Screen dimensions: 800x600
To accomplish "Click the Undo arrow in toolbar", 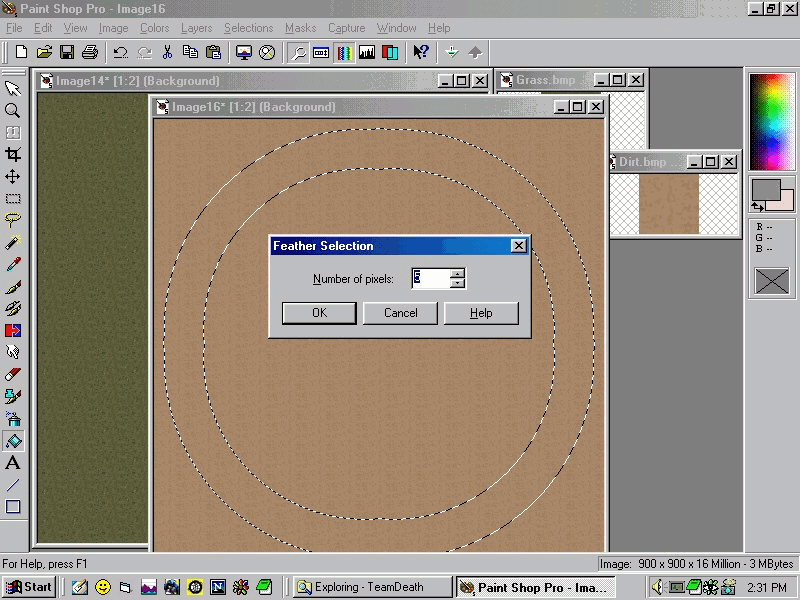I will [120, 52].
